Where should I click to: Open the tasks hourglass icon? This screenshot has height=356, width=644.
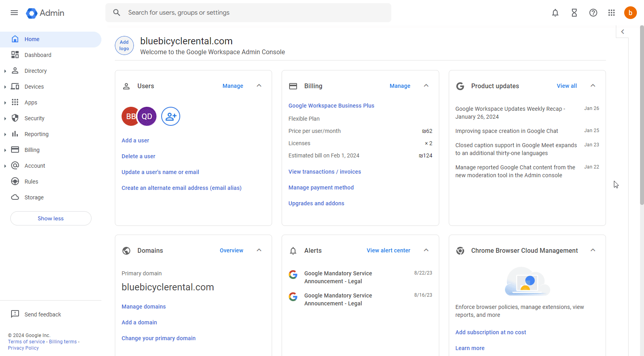(574, 13)
